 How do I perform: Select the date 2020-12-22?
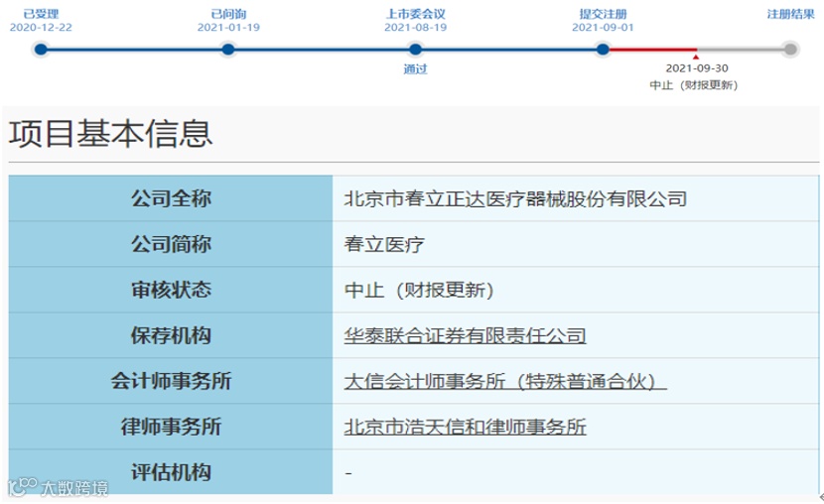pyautogui.click(x=41, y=28)
